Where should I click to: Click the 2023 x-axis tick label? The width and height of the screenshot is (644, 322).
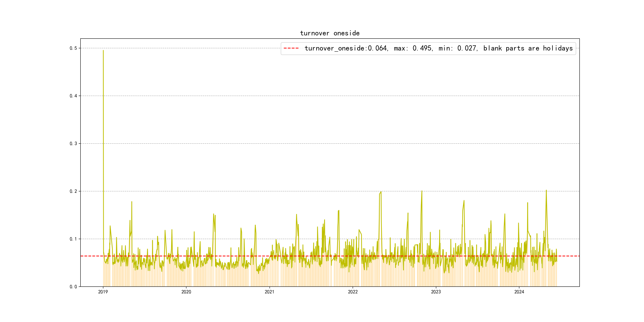(436, 292)
